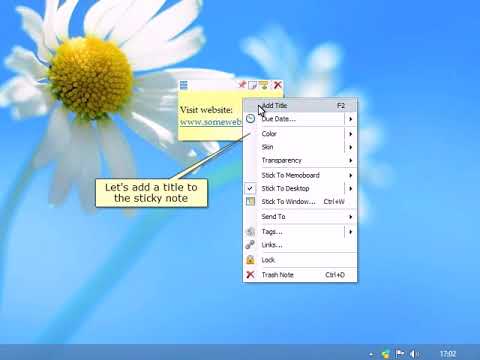Click the green and yellow tray icon

coord(386,354)
